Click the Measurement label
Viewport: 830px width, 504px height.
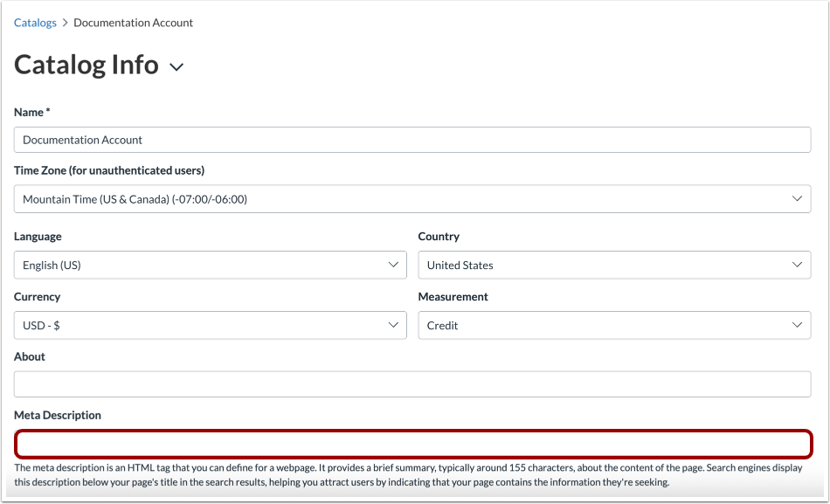pyautogui.click(x=453, y=296)
